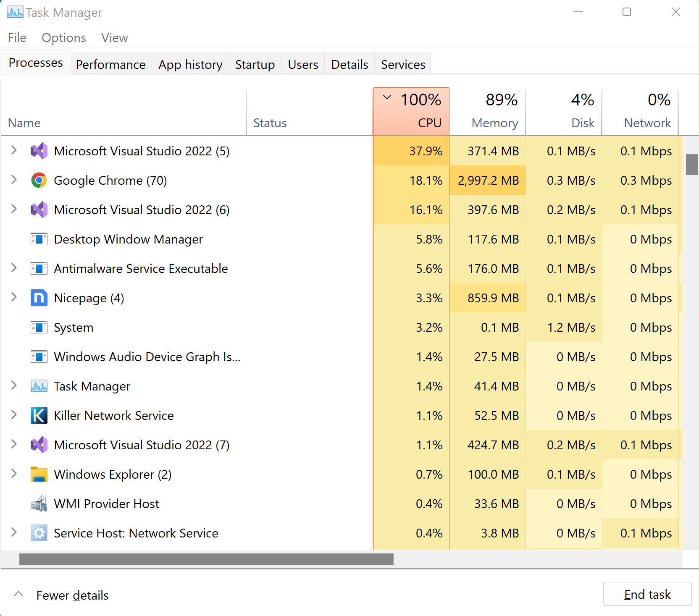Image resolution: width=699 pixels, height=616 pixels.
Task: Expand the Google Chrome (70) process group
Action: (14, 179)
